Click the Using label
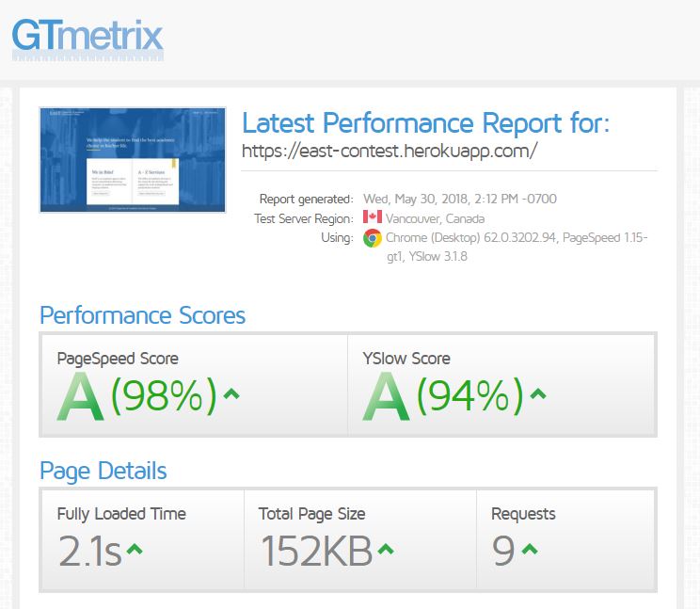700x609 pixels. click(x=337, y=238)
